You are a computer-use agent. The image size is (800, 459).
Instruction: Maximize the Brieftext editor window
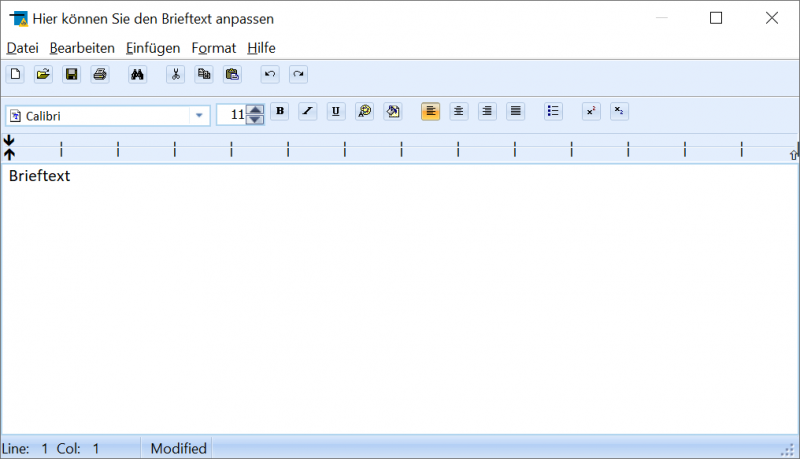point(716,18)
